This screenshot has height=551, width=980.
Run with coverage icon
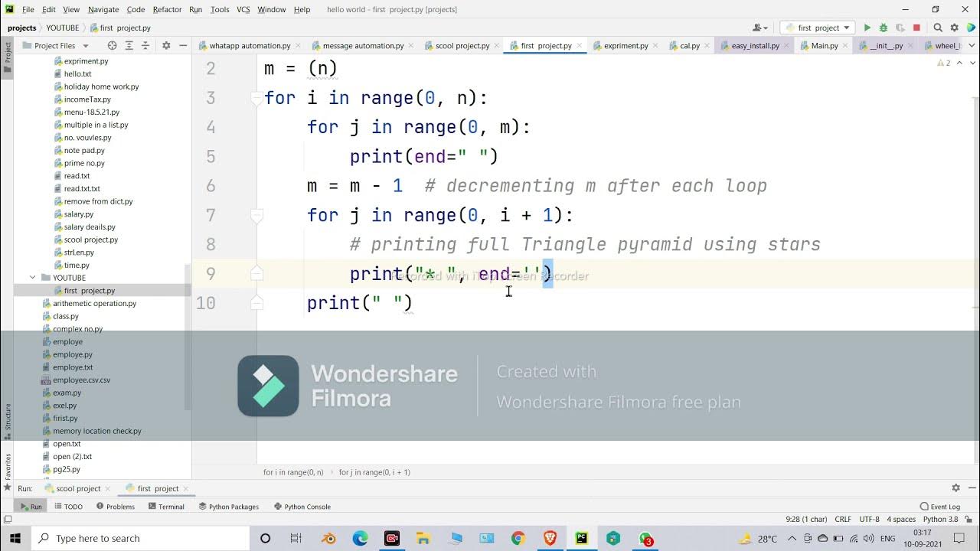(x=900, y=28)
